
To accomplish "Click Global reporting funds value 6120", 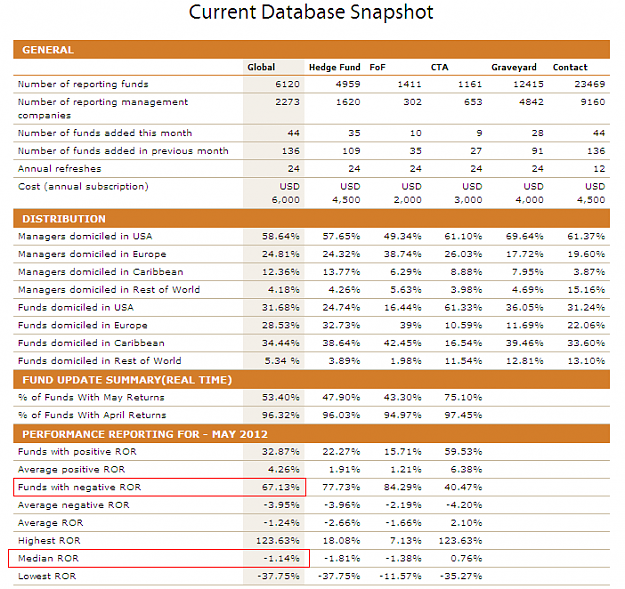I will 287,84.
